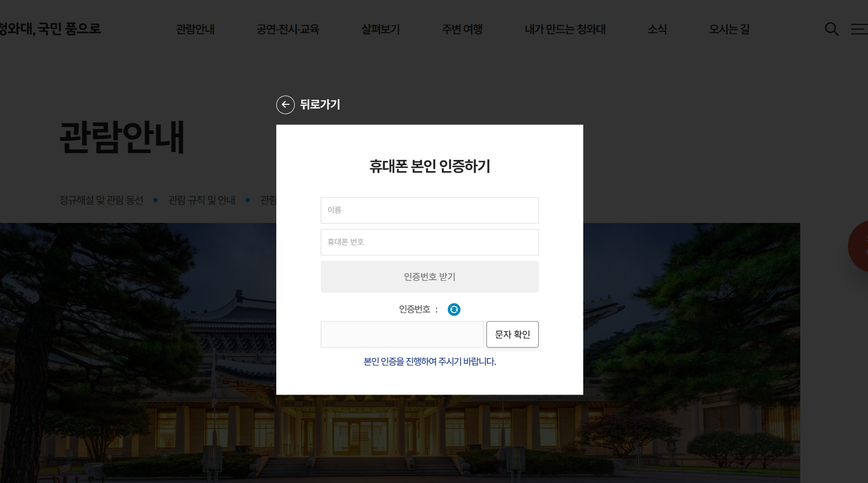Viewport: 868px width, 483px height.
Task: Open the 정규해설 및 관람 동선 tab
Action: (x=101, y=200)
